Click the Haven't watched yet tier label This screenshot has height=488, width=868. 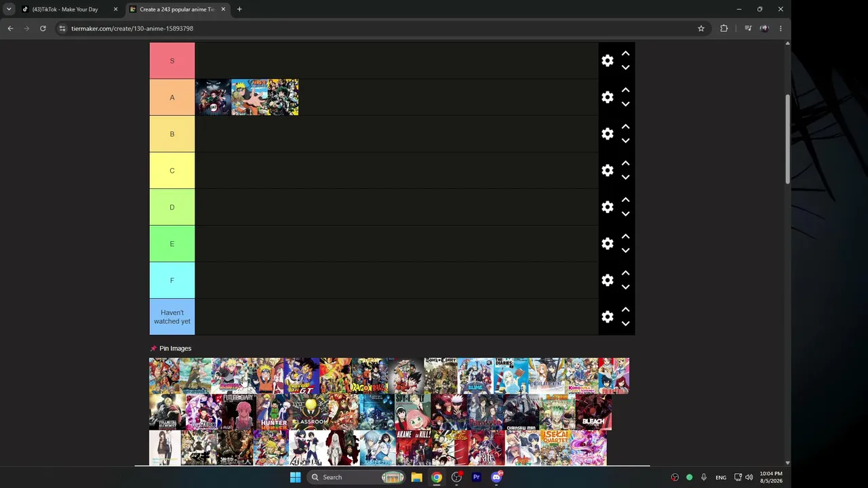point(172,317)
